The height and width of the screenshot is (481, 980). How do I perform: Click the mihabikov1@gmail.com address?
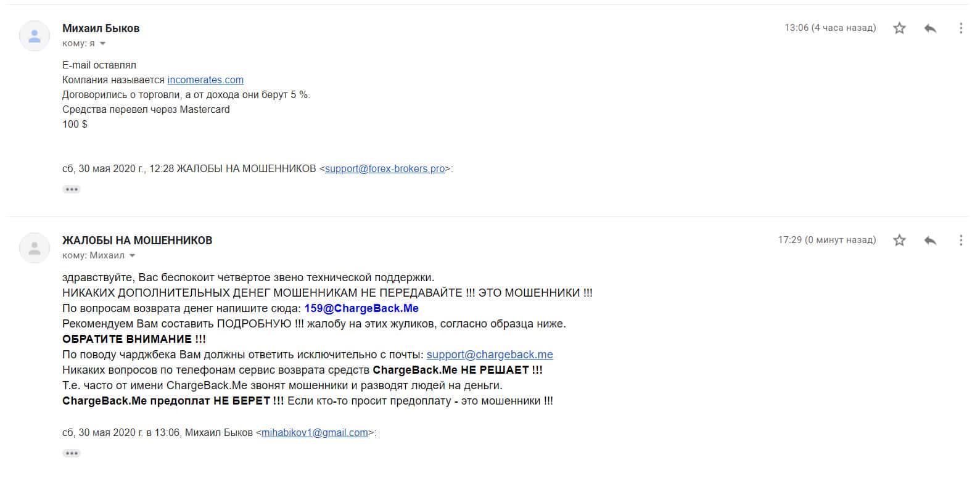coord(315,432)
